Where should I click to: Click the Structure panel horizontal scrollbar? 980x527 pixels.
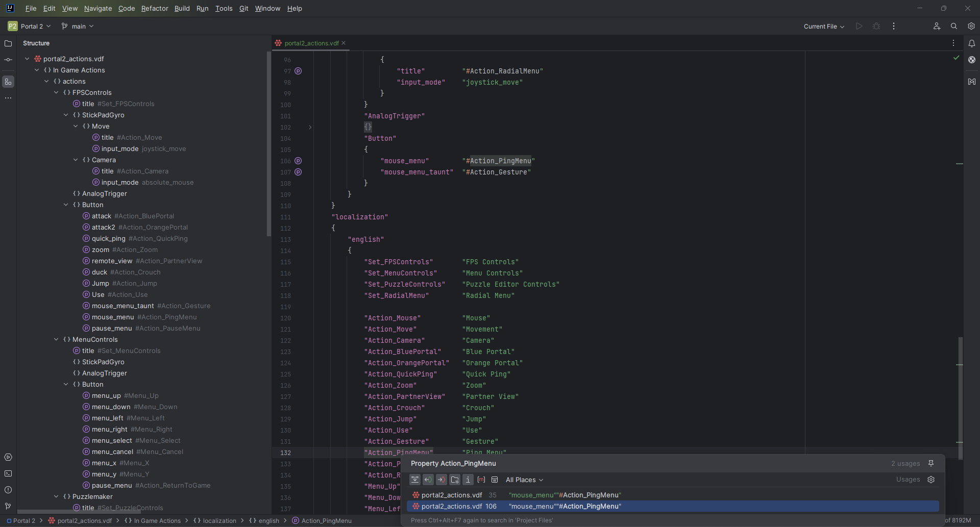click(79, 512)
